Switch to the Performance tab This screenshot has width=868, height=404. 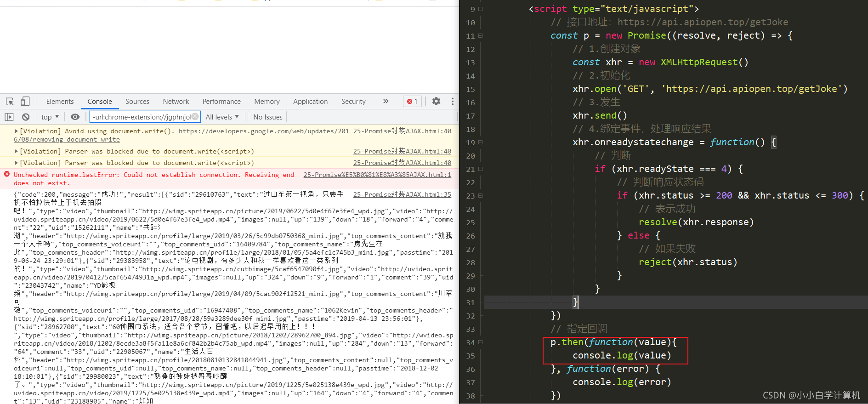coord(221,102)
